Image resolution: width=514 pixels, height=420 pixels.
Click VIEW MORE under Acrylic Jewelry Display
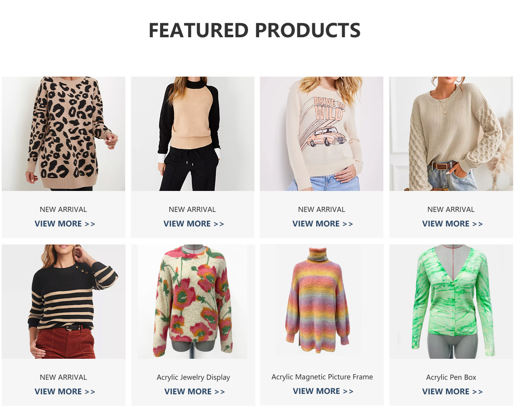195,392
